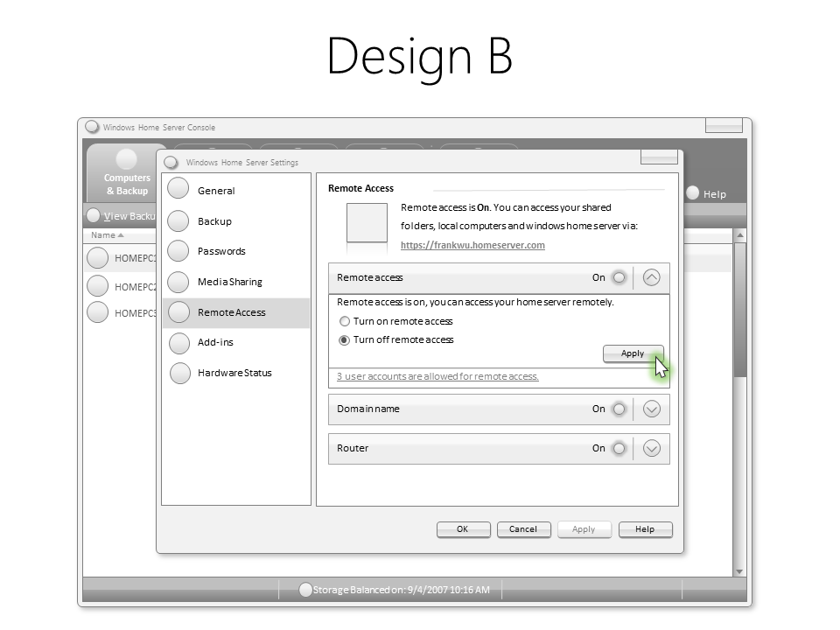Sort computer list by Name column
The height and width of the screenshot is (630, 840).
point(107,235)
